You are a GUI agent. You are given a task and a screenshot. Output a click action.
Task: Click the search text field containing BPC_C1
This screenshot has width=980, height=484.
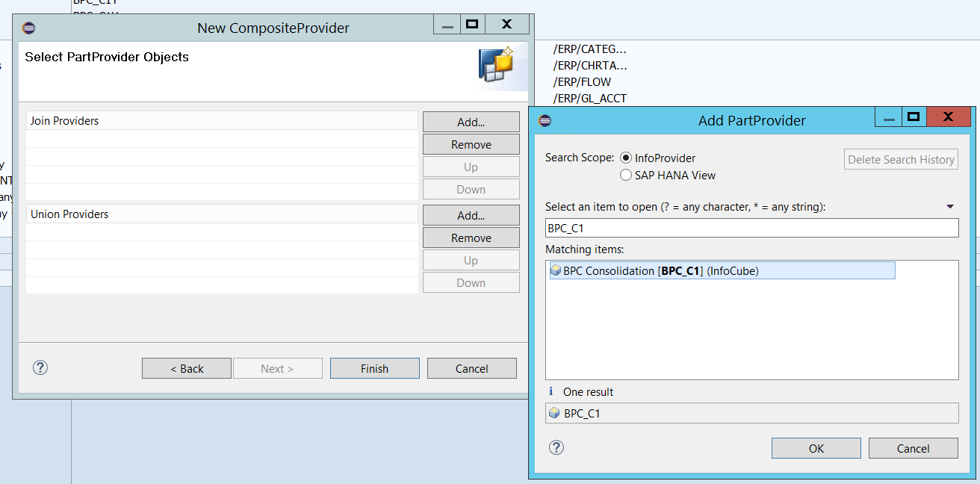pos(751,229)
